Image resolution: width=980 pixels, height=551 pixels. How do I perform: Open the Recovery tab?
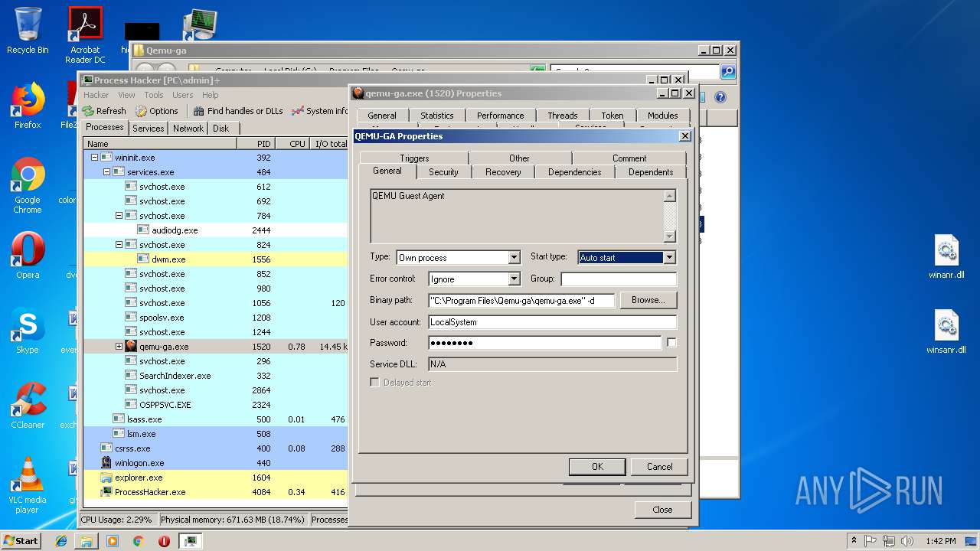click(503, 171)
